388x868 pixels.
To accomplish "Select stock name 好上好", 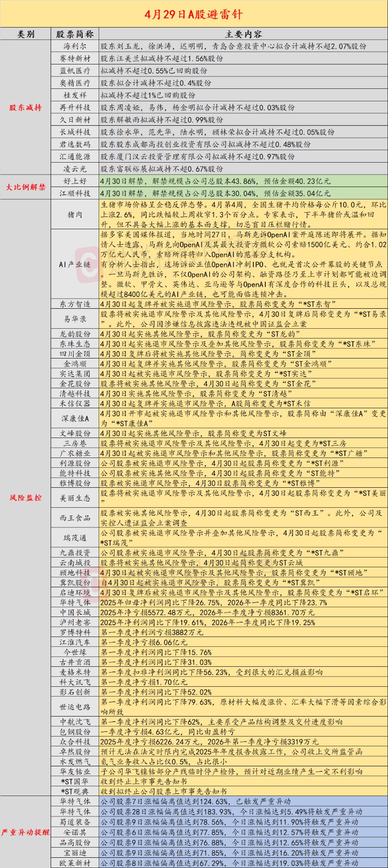I will point(75,181).
